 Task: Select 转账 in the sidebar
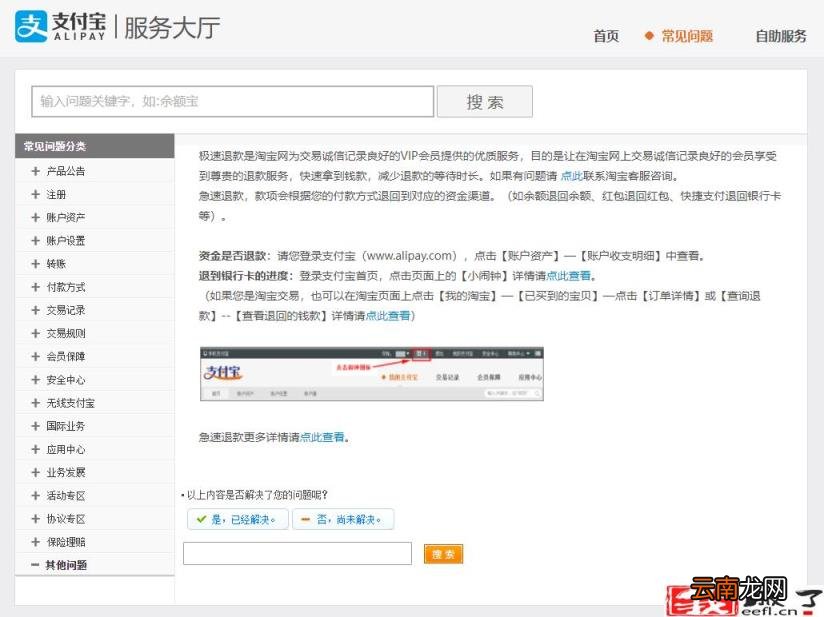(56, 264)
